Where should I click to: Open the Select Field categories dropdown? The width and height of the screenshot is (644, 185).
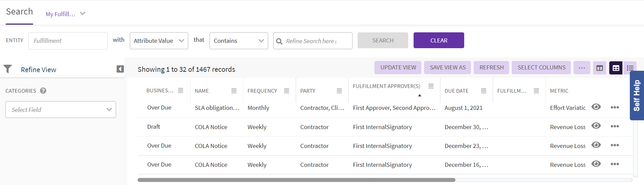61,110
